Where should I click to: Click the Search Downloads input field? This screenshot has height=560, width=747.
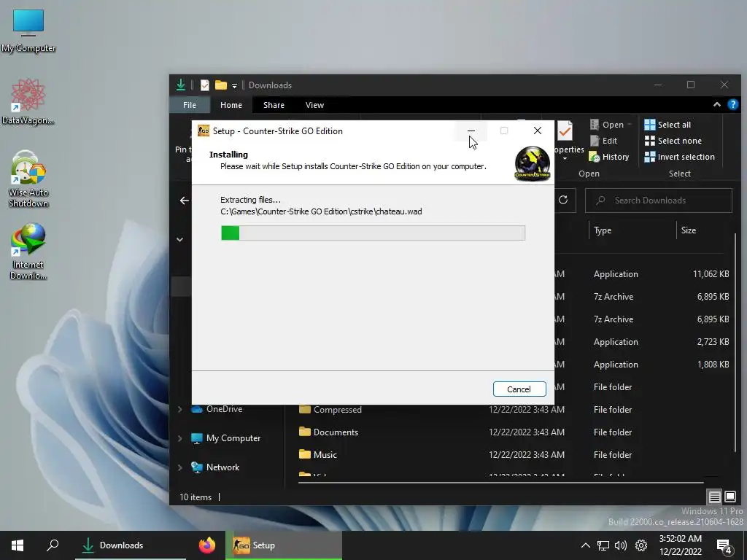[x=659, y=201]
